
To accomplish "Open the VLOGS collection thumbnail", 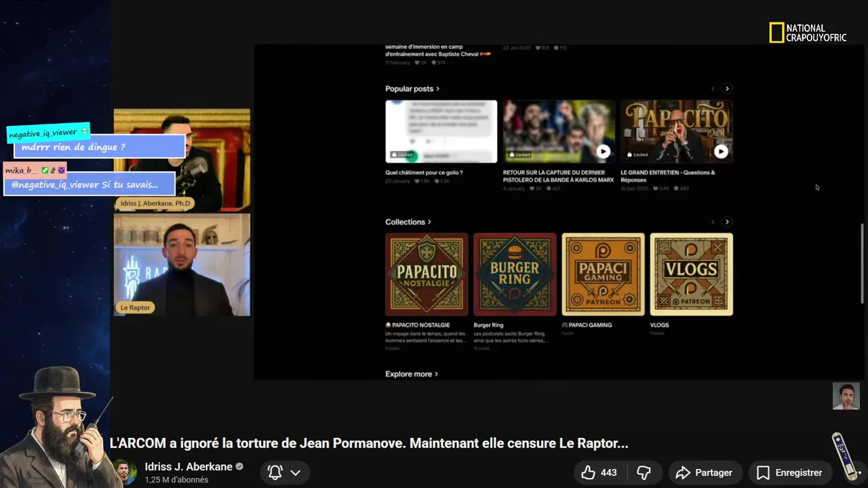I will 691,274.
